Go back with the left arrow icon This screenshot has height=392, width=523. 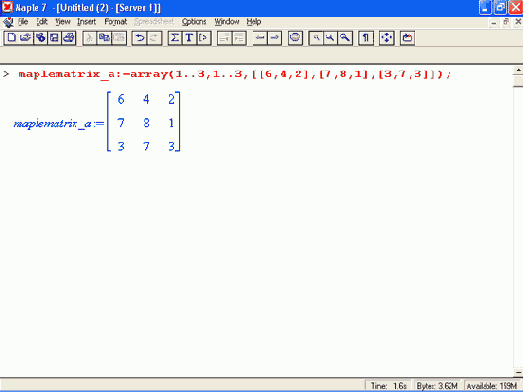coord(260,38)
